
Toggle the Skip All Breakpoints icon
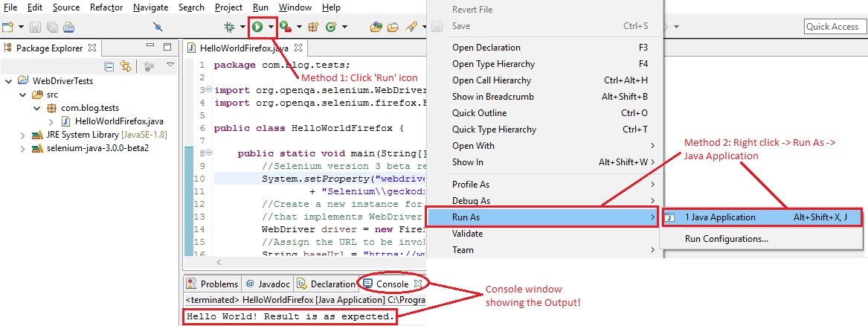point(158,27)
